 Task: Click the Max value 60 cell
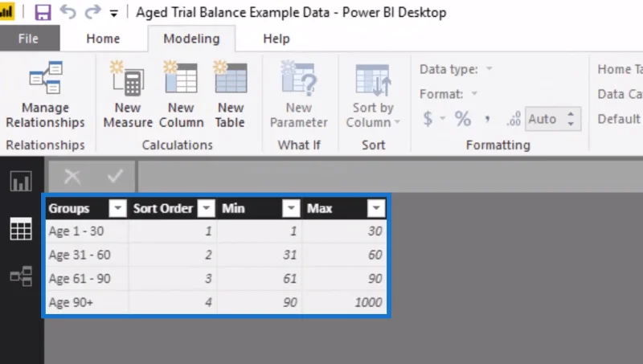[x=345, y=255]
